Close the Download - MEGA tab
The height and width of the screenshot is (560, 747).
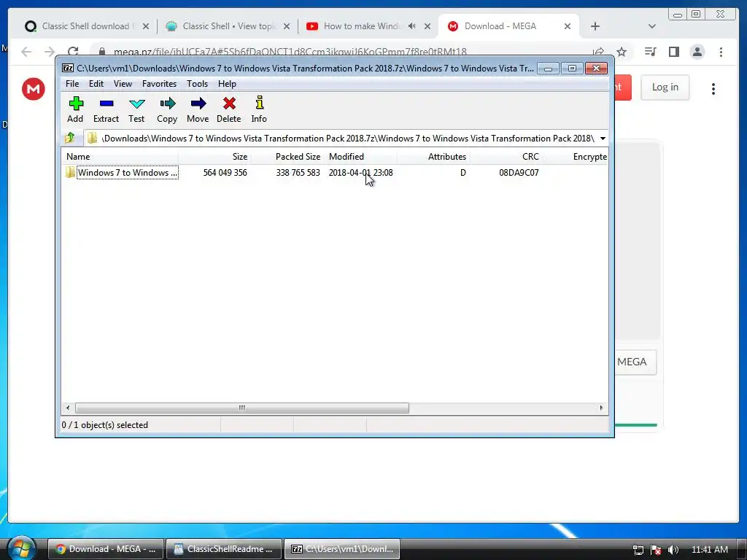coord(568,26)
